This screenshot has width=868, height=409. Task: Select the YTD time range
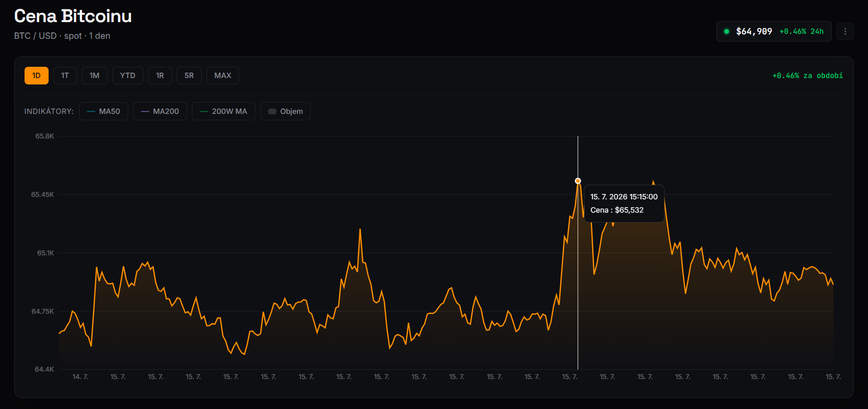128,76
